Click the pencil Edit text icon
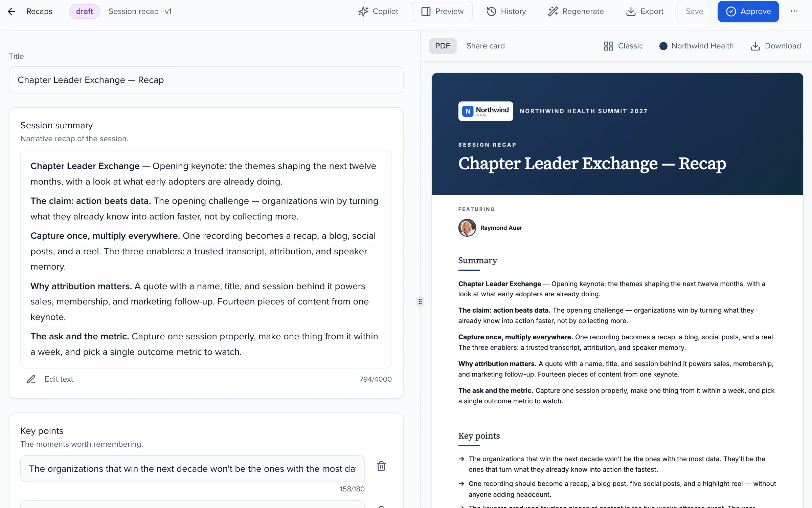 click(x=31, y=379)
